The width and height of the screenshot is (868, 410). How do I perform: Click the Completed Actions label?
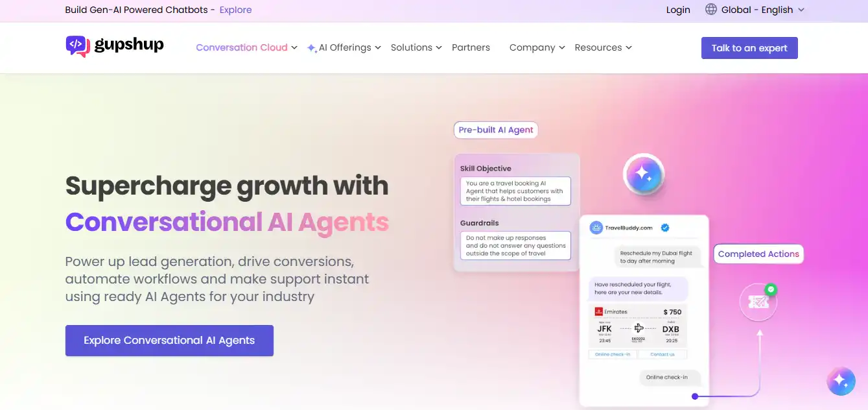pyautogui.click(x=758, y=254)
